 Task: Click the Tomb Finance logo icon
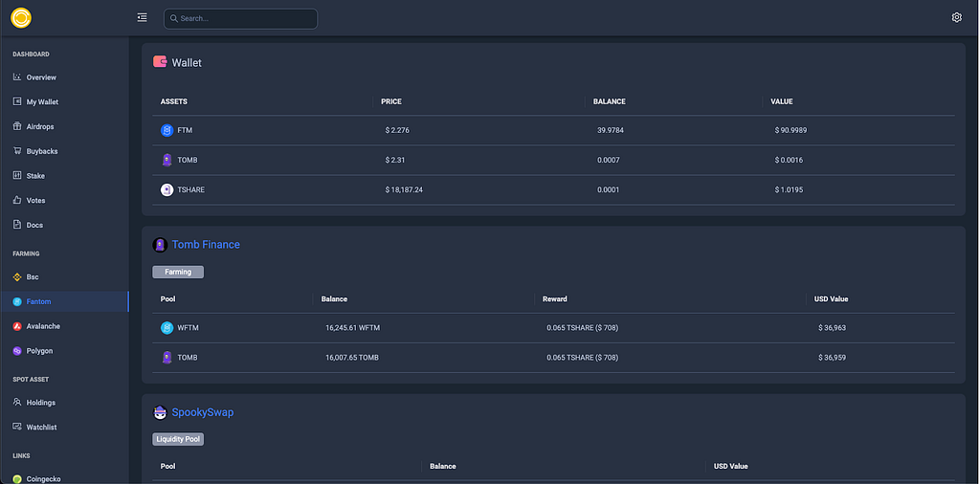point(160,245)
